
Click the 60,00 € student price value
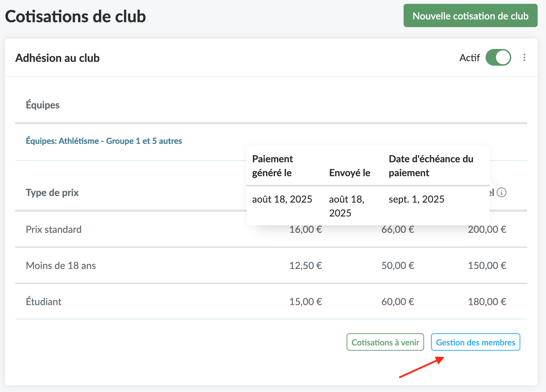click(x=398, y=302)
